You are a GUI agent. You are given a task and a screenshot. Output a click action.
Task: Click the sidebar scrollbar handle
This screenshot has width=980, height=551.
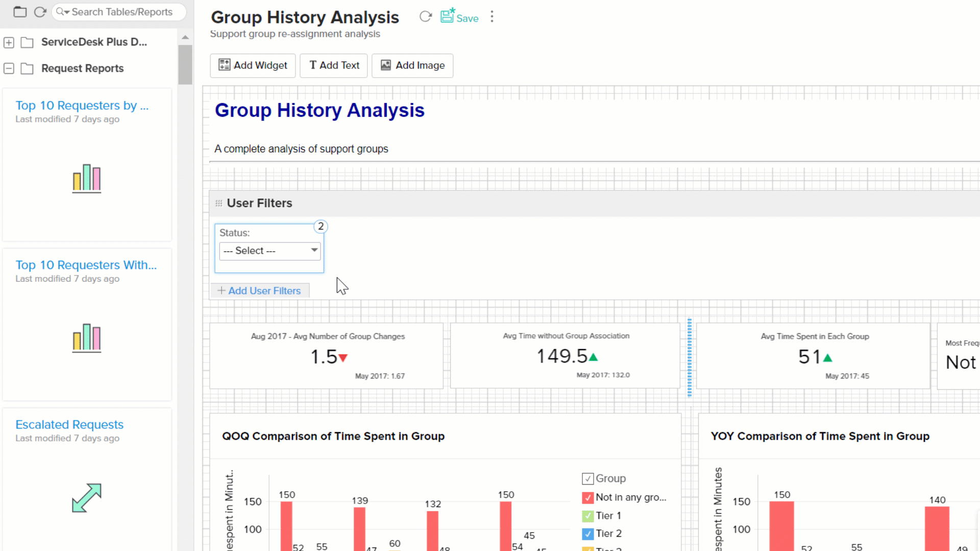click(185, 65)
